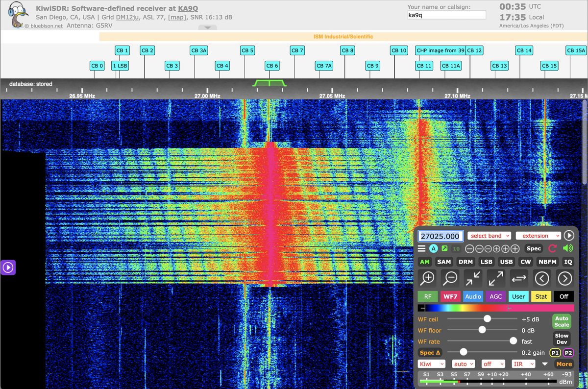Switch to the Stat tab
Screen dimensions: 588x389
(541, 296)
